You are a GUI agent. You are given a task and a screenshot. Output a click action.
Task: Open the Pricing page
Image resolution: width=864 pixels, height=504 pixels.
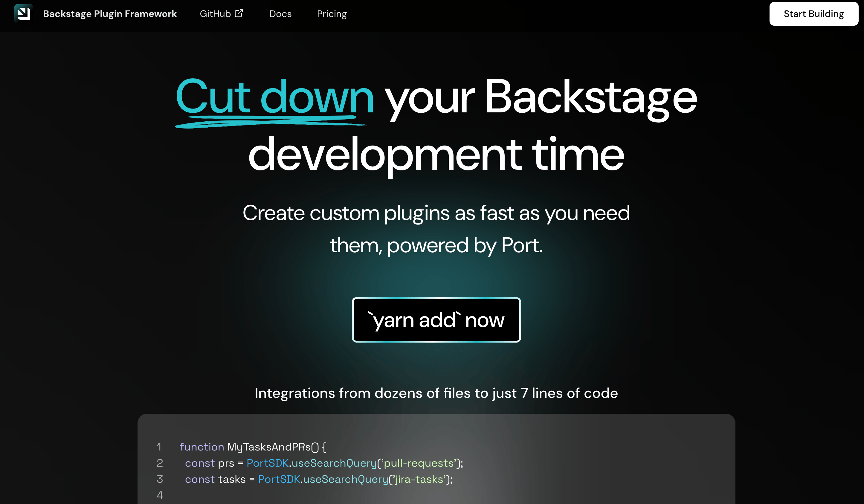332,14
